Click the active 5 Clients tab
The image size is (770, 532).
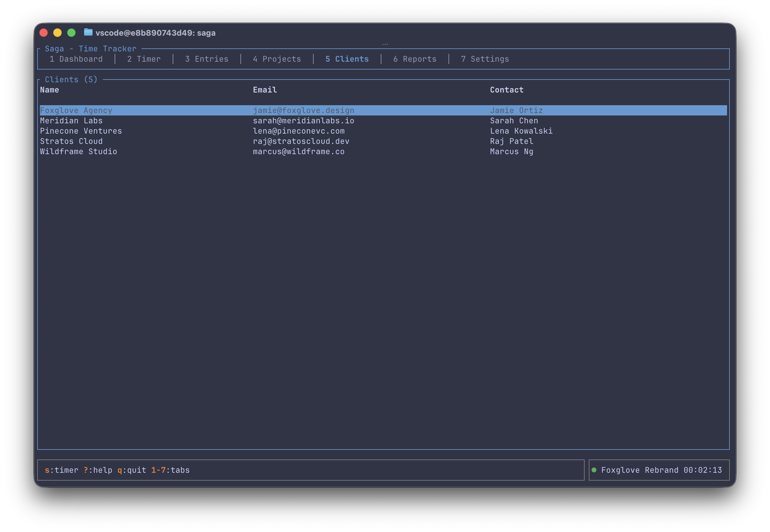tap(347, 59)
